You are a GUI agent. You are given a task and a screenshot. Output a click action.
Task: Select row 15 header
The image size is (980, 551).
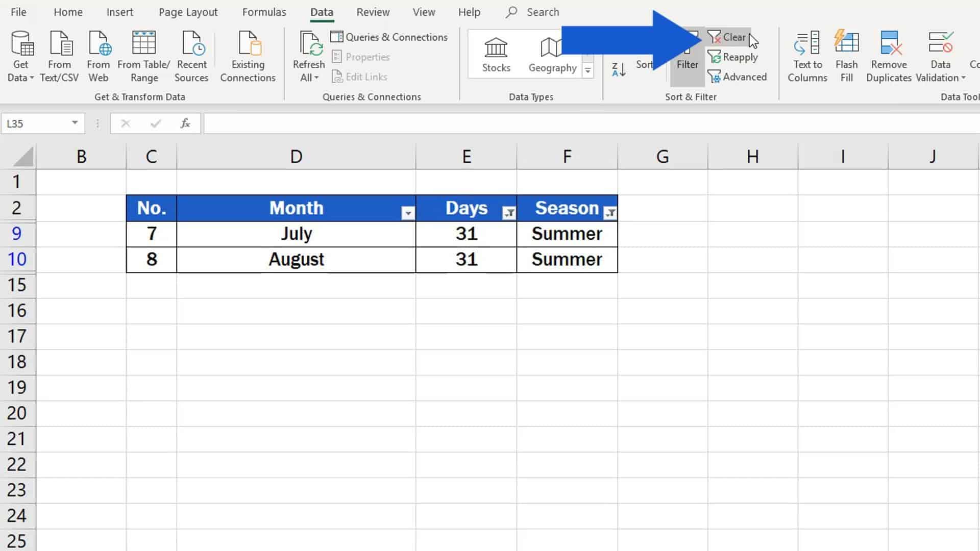[x=17, y=285]
